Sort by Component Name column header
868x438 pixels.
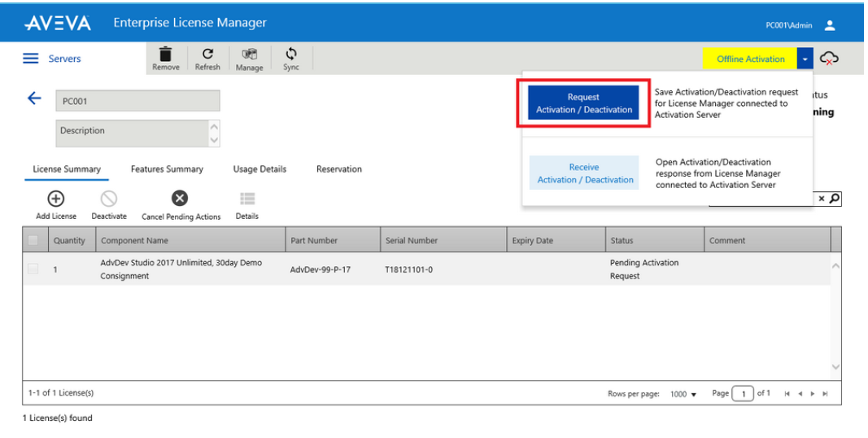190,240
